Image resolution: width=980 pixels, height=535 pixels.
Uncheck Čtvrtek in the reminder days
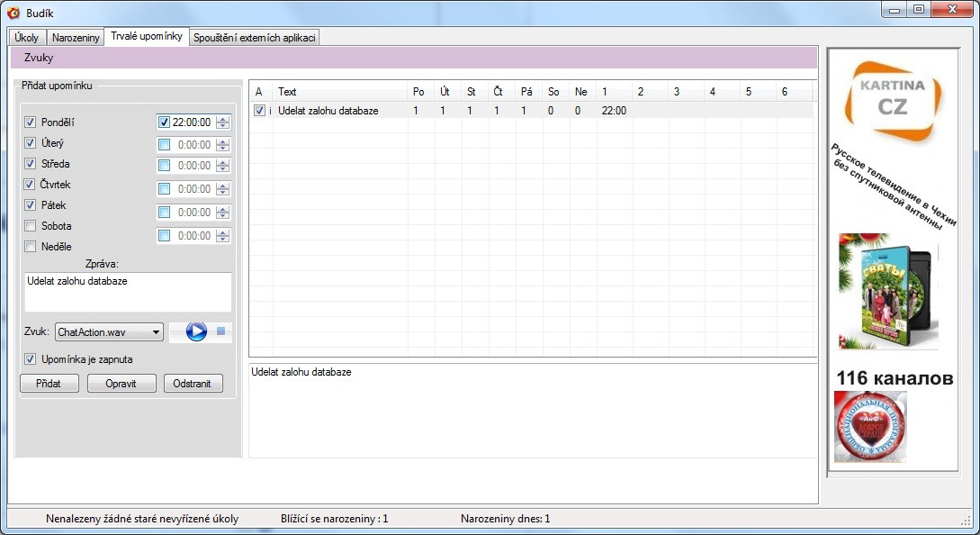(30, 184)
